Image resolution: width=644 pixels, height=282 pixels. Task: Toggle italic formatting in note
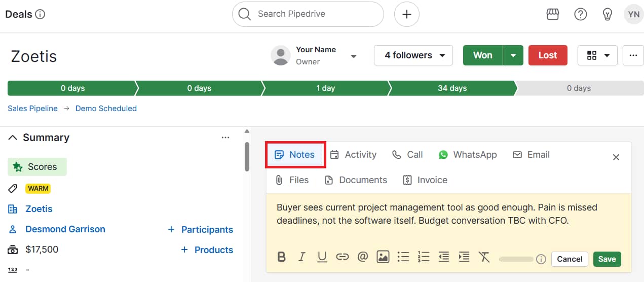302,258
